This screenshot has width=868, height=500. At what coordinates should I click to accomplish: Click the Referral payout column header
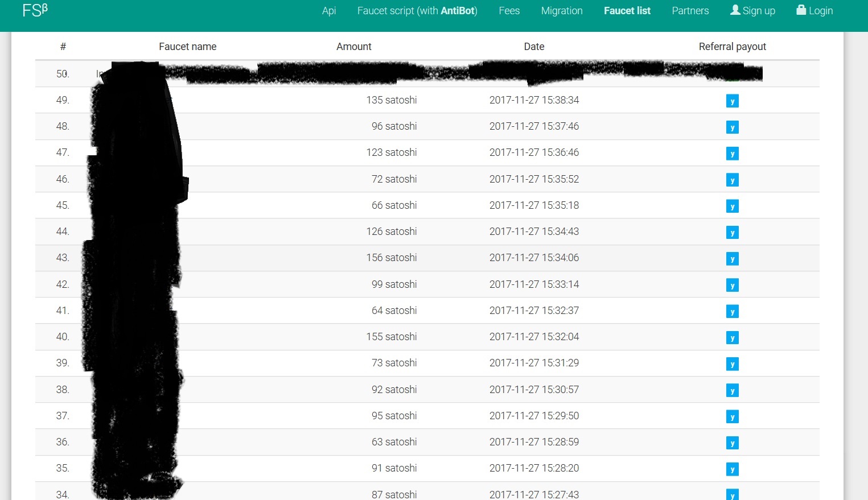(x=733, y=47)
